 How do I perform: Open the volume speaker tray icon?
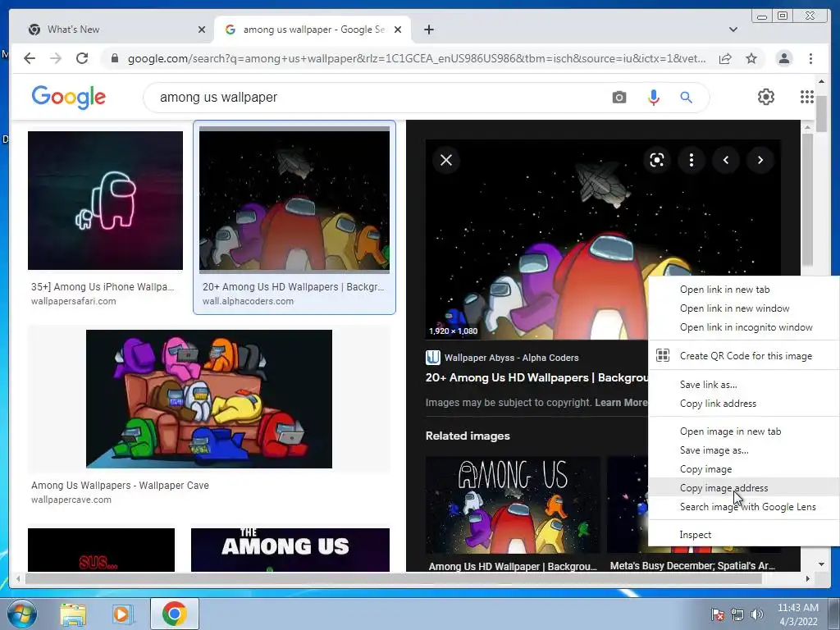point(757,614)
